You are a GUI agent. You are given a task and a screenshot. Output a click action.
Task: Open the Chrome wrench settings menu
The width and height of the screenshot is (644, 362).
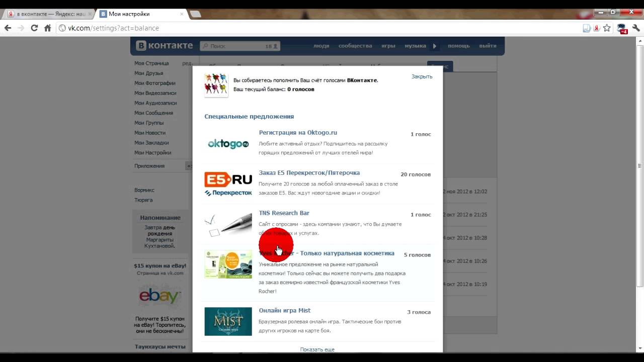pyautogui.click(x=636, y=28)
